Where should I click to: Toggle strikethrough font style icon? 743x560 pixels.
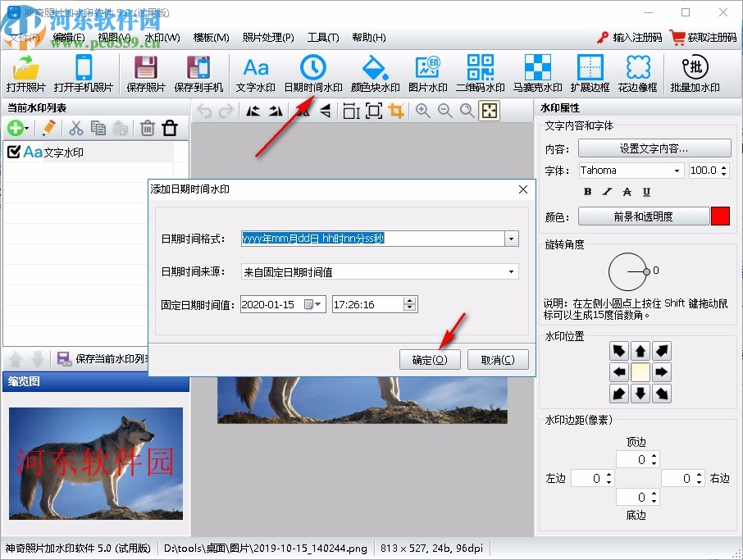coord(627,191)
